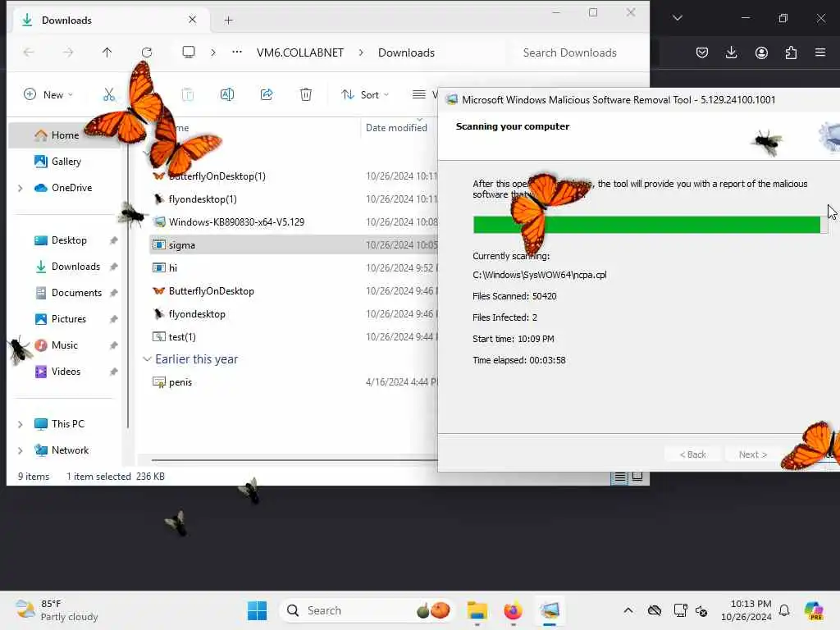Click the address bar ellipsis for hidden path
This screenshot has width=840, height=630.
pos(237,52)
